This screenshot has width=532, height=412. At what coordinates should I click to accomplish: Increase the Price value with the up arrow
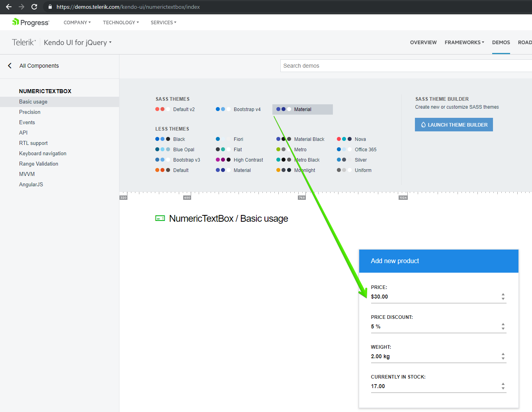(503, 295)
